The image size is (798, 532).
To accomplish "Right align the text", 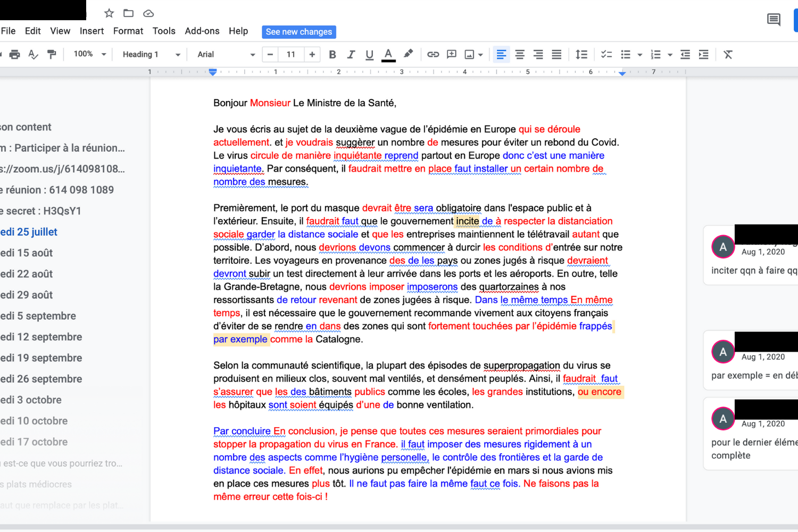I will [x=538, y=54].
